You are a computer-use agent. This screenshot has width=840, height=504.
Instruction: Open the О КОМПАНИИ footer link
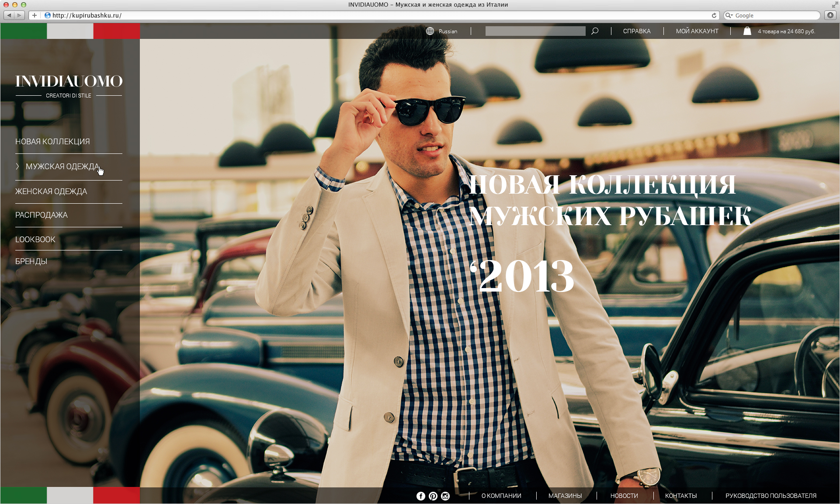[x=501, y=496]
